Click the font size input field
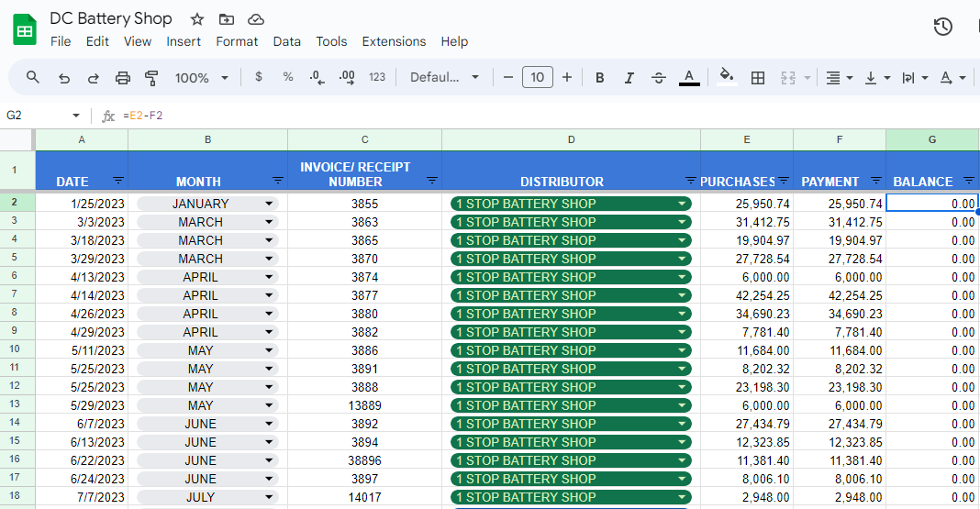Screen dimensions: 980x509 tap(538, 77)
